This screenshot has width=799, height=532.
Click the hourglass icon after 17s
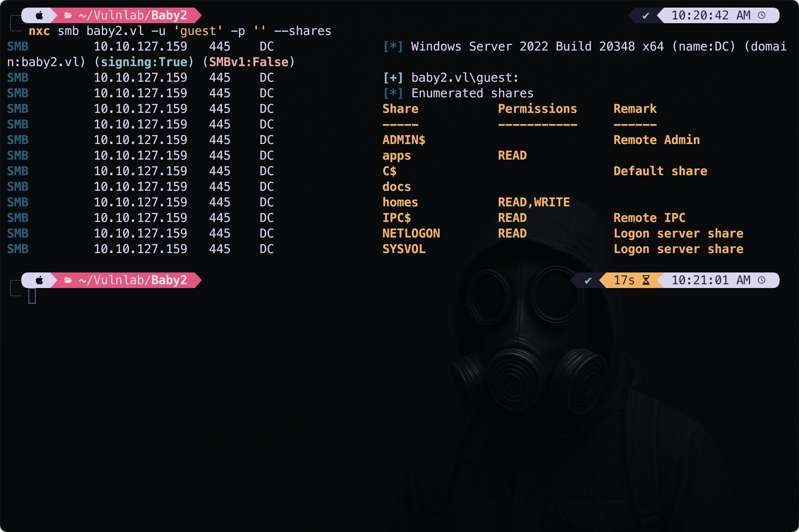[x=646, y=280]
